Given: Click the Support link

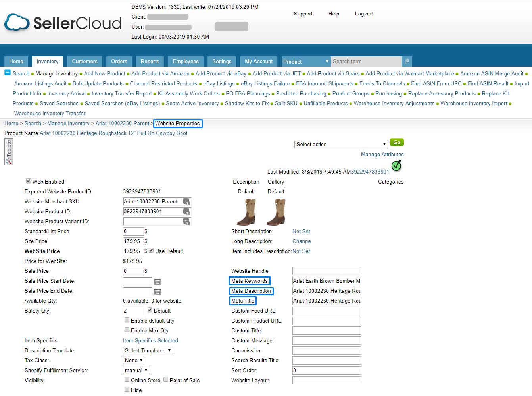Looking at the screenshot, I should 303,14.
